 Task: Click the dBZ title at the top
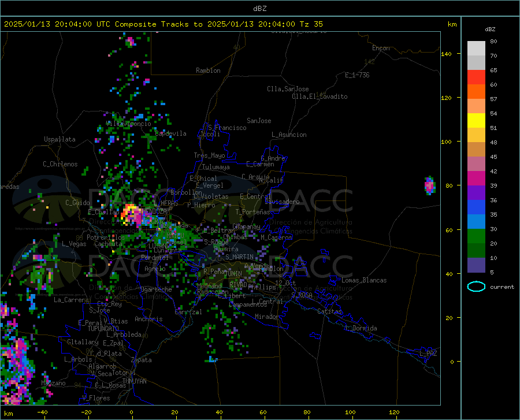coord(260,9)
